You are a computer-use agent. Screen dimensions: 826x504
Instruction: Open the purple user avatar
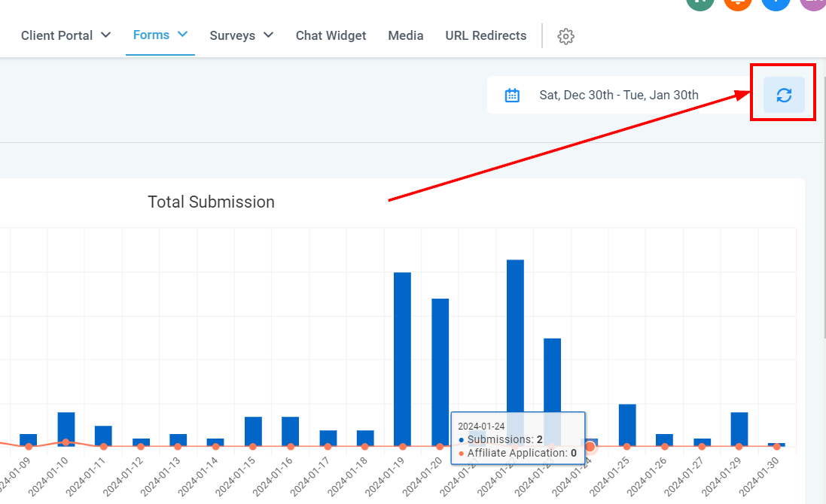(813, 3)
